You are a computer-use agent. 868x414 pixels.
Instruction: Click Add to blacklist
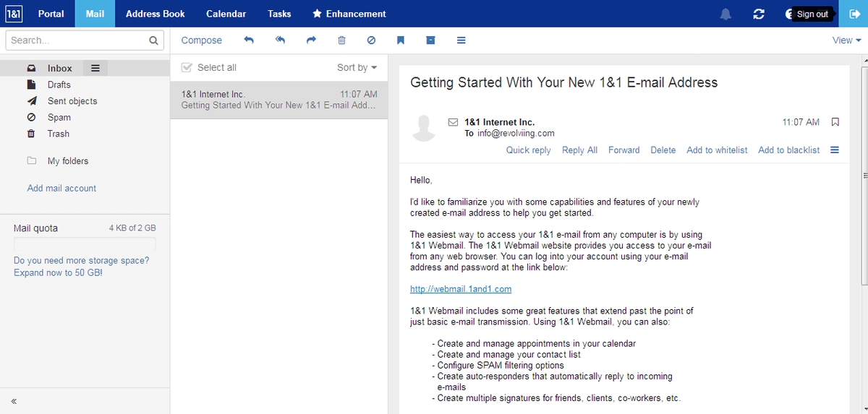coord(789,150)
